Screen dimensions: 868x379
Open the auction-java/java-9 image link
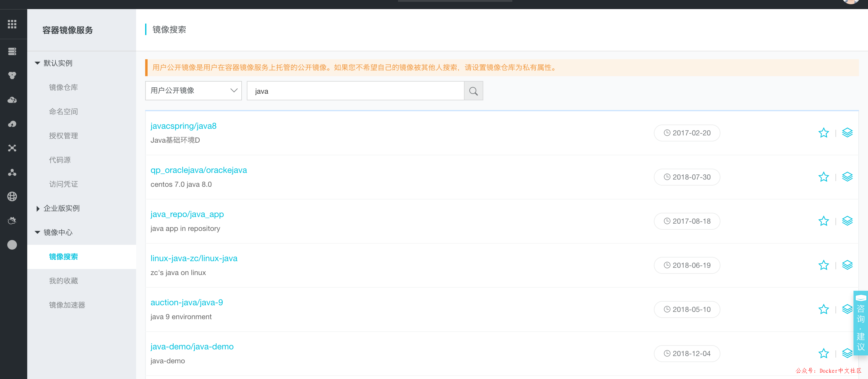tap(186, 302)
